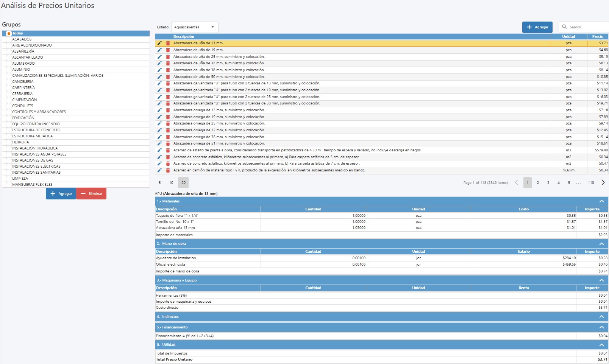Edit the Abrazadera omega de 51 mm row

pyautogui.click(x=159, y=143)
